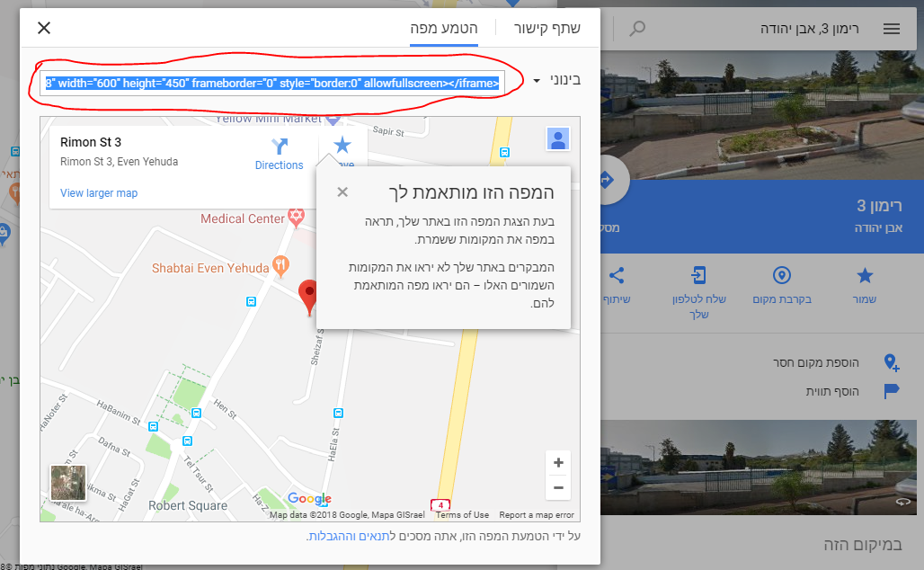Click the hamburger menu icon
Image resolution: width=924 pixels, height=570 pixels.
point(891,28)
